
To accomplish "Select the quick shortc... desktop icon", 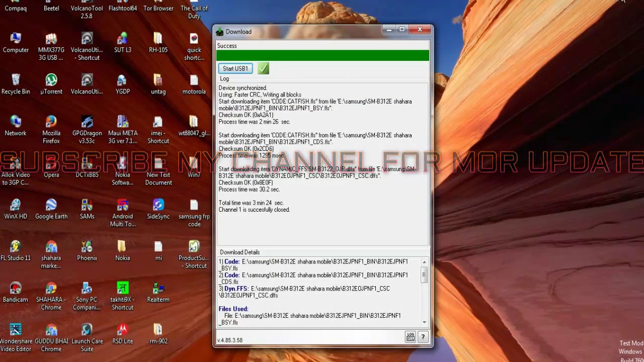I will point(194,47).
